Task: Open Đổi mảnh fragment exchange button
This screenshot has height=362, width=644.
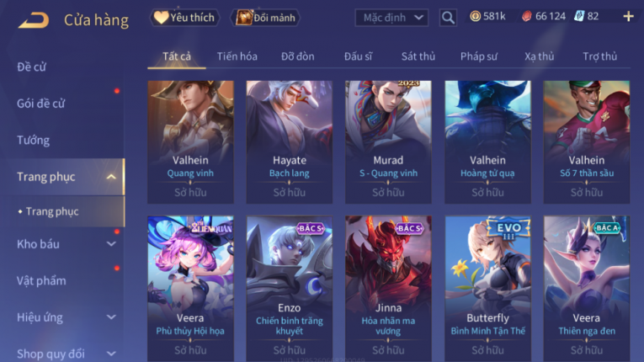Action: coord(266,18)
